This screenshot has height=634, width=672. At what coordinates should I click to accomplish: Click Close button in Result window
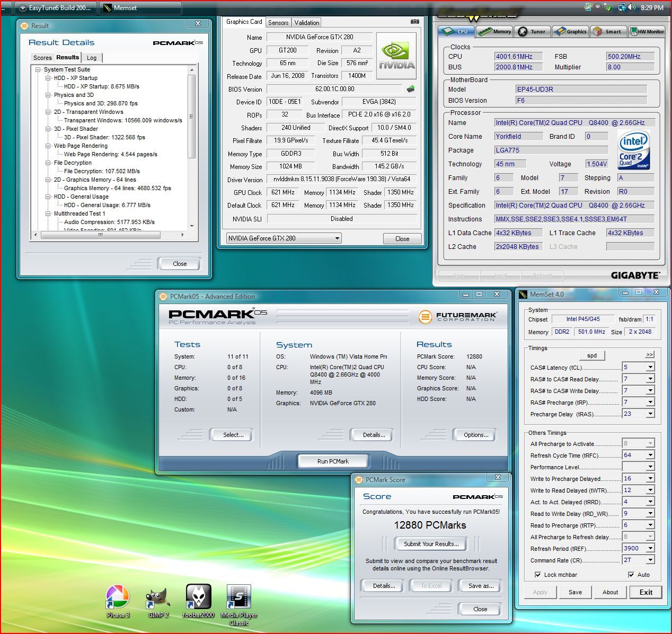tap(180, 263)
